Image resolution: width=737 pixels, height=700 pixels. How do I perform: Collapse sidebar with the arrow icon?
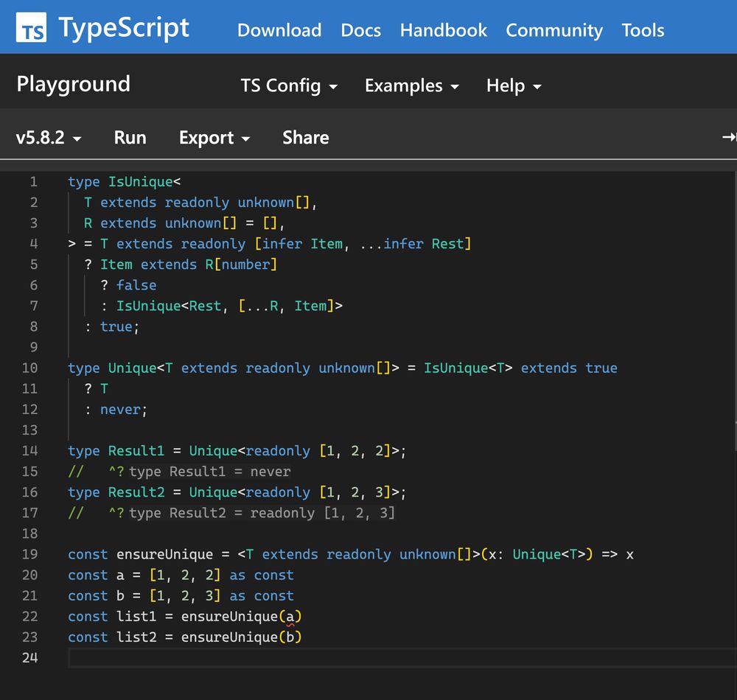click(x=729, y=137)
